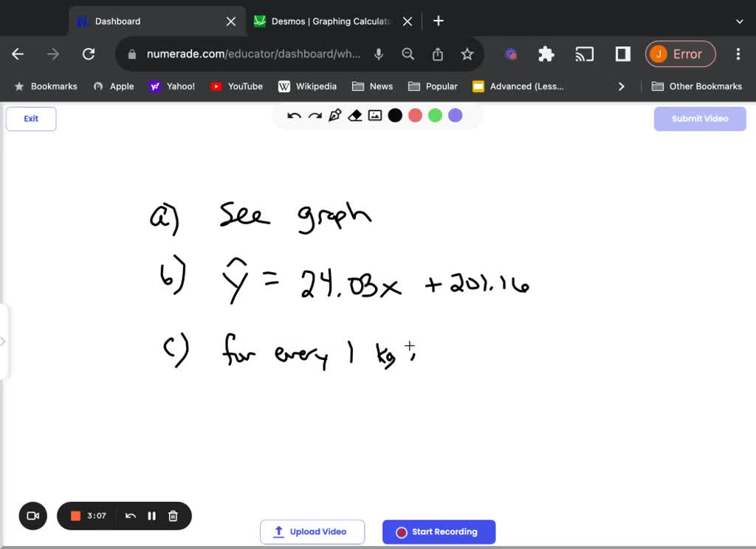This screenshot has height=549, width=756.
Task: Expand the left side panel arrow
Action: pyautogui.click(x=3, y=342)
